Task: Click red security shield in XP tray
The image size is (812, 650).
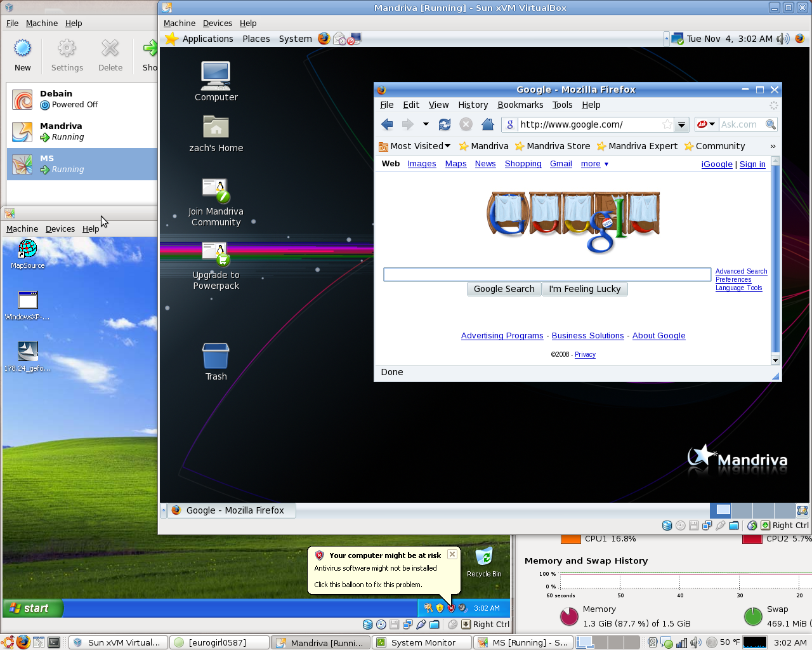Action: click(451, 608)
